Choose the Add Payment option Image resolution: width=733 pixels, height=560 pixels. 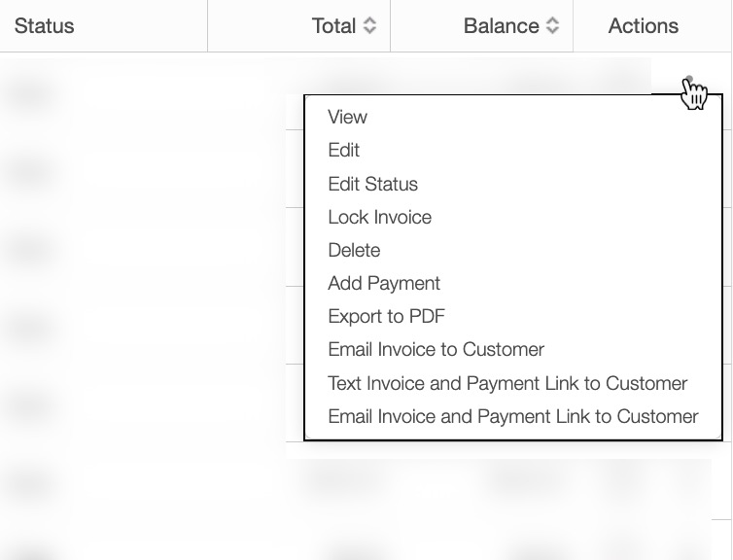point(384,283)
